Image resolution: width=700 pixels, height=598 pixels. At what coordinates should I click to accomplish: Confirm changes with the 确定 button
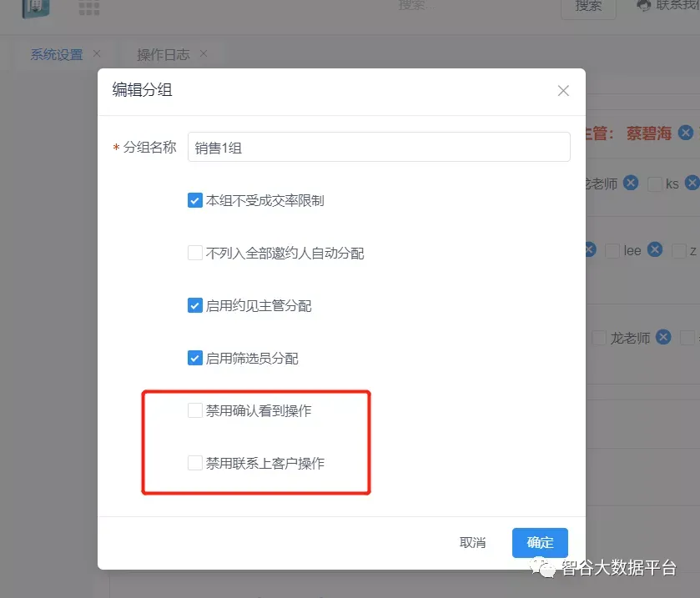tap(540, 542)
